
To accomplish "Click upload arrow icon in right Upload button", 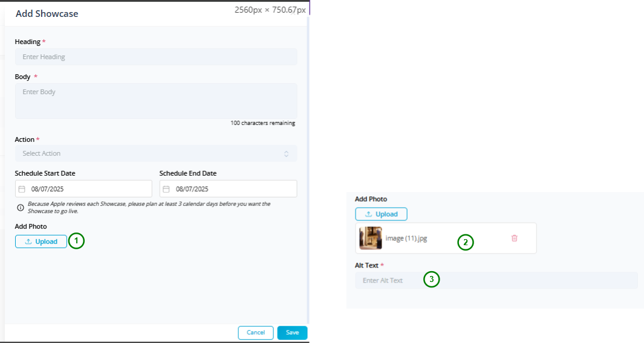I will [368, 214].
